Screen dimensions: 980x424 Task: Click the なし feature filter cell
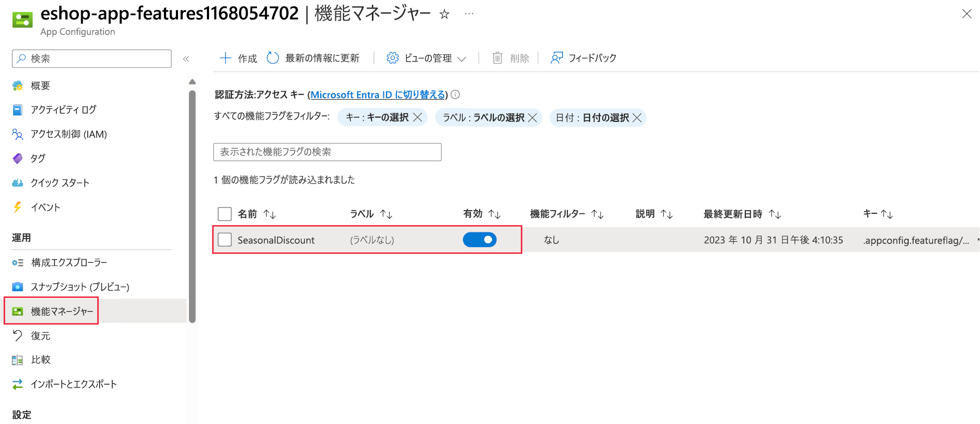552,240
